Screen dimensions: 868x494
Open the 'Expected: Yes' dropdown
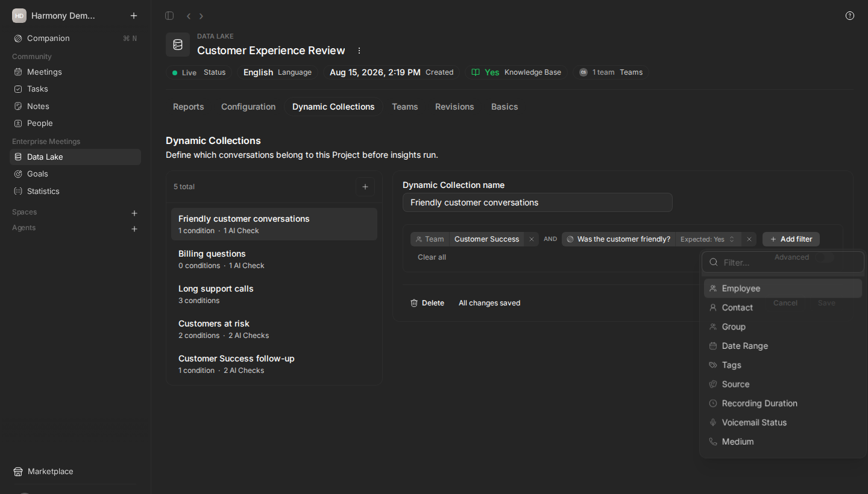tap(708, 239)
